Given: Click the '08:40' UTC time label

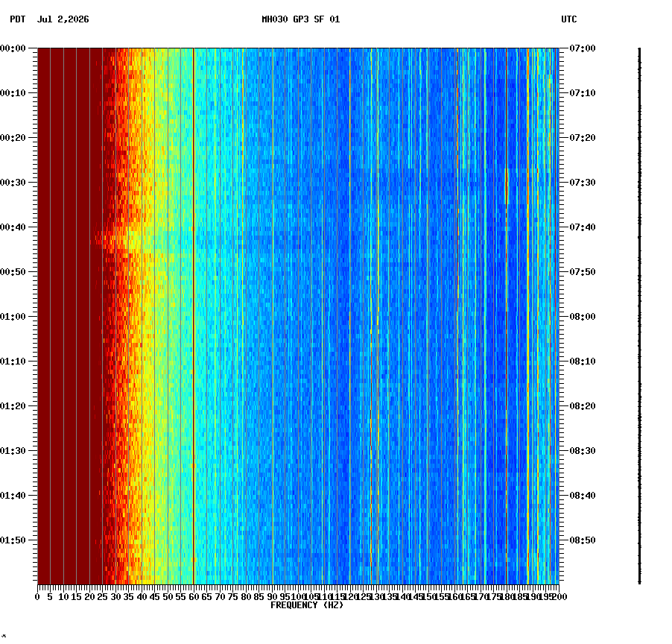Looking at the screenshot, I should click(x=583, y=496).
